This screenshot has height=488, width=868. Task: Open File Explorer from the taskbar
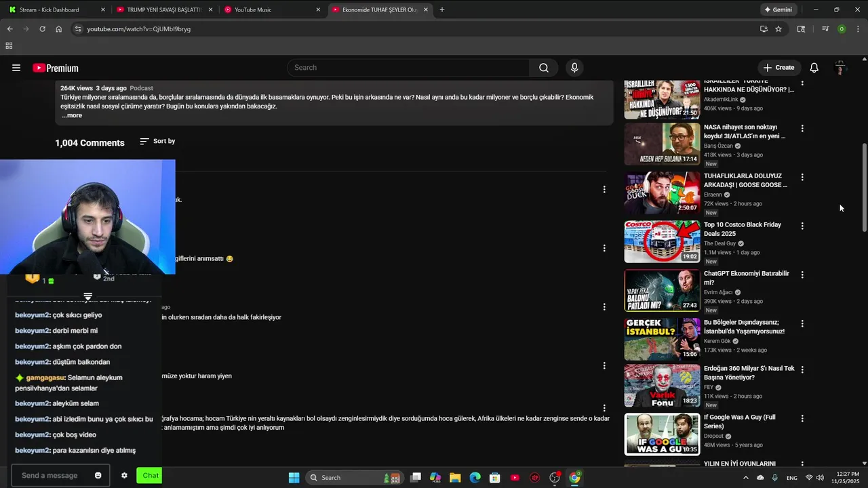click(455, 478)
